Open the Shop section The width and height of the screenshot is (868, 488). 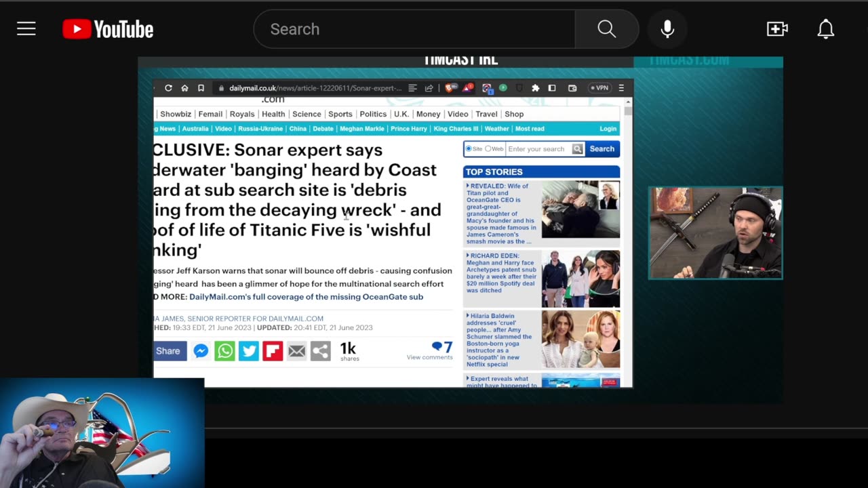click(514, 114)
